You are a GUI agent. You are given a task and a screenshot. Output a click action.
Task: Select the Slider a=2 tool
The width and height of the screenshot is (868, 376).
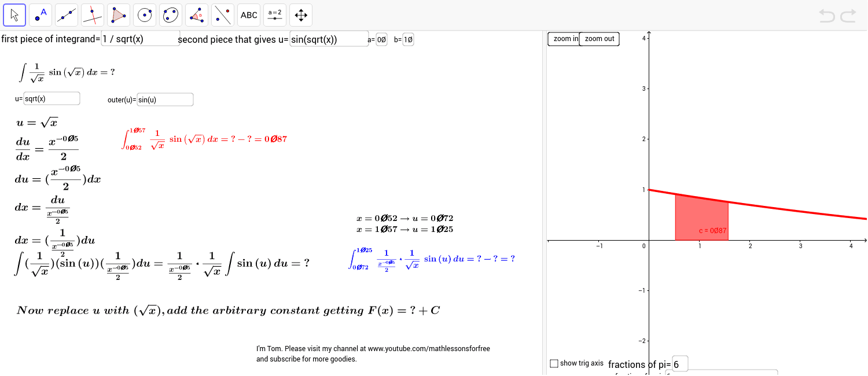click(275, 15)
